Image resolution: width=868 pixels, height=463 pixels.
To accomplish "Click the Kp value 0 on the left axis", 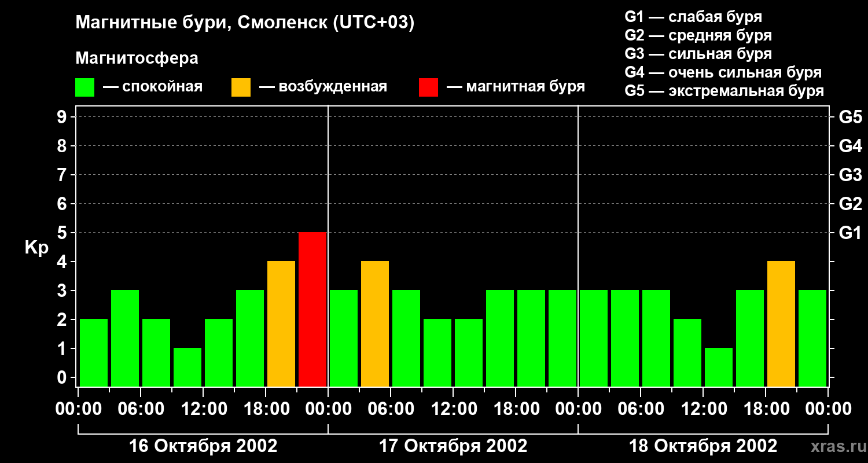I will point(62,378).
